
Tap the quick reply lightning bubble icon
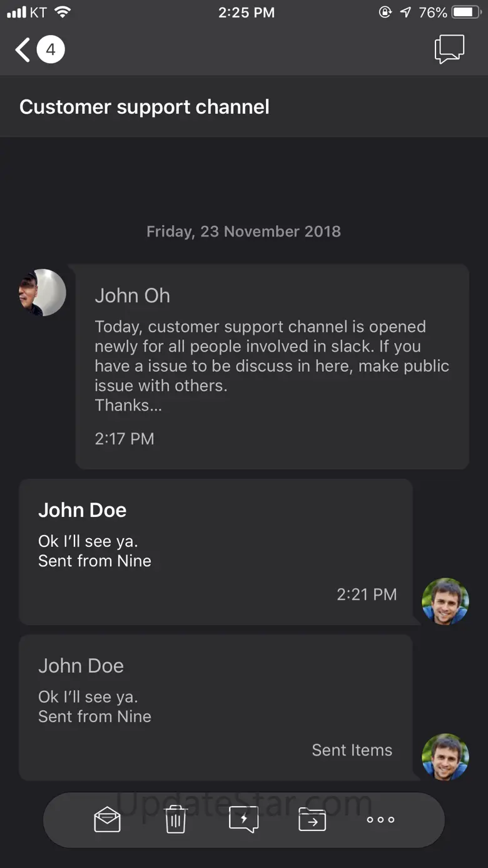[x=244, y=819]
